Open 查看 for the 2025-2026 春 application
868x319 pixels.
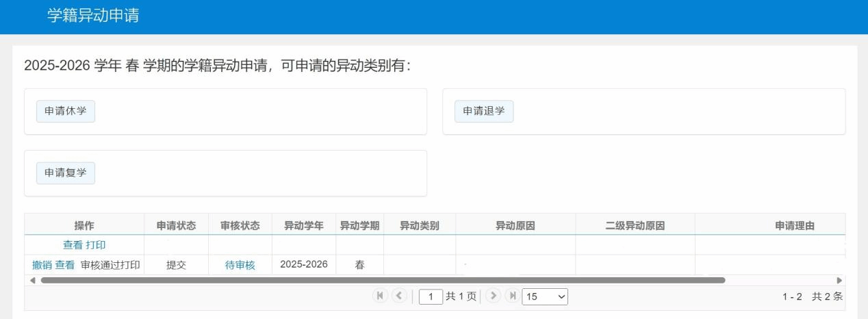(x=65, y=265)
